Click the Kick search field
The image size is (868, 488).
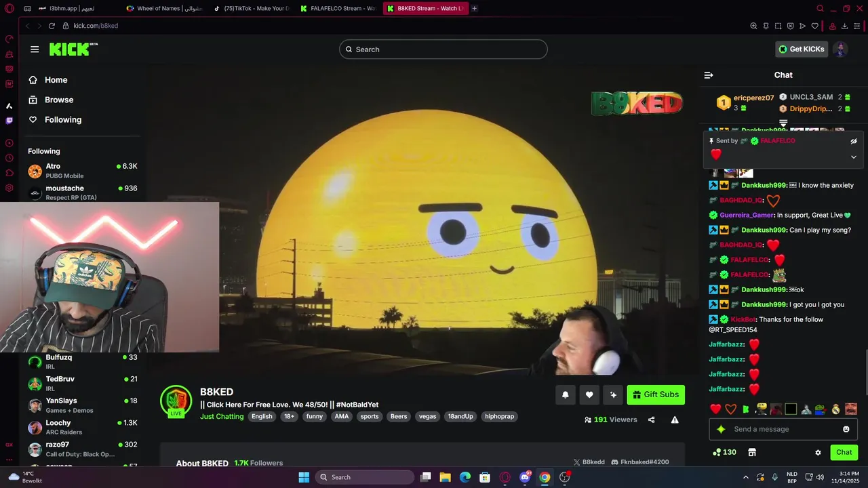[443, 49]
